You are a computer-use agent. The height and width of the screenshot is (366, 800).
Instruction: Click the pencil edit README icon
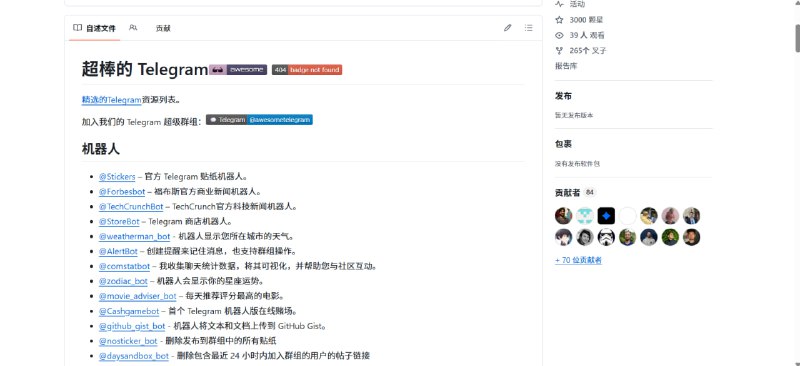pyautogui.click(x=507, y=28)
